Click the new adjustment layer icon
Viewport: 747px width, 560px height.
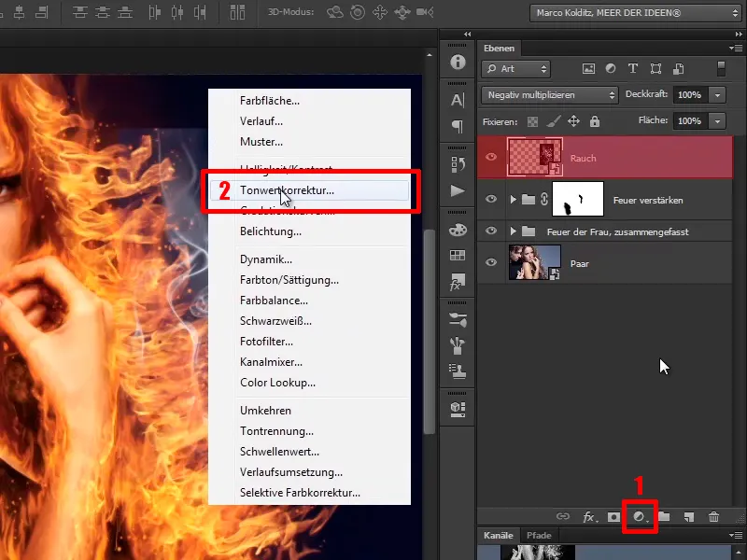pyautogui.click(x=640, y=517)
